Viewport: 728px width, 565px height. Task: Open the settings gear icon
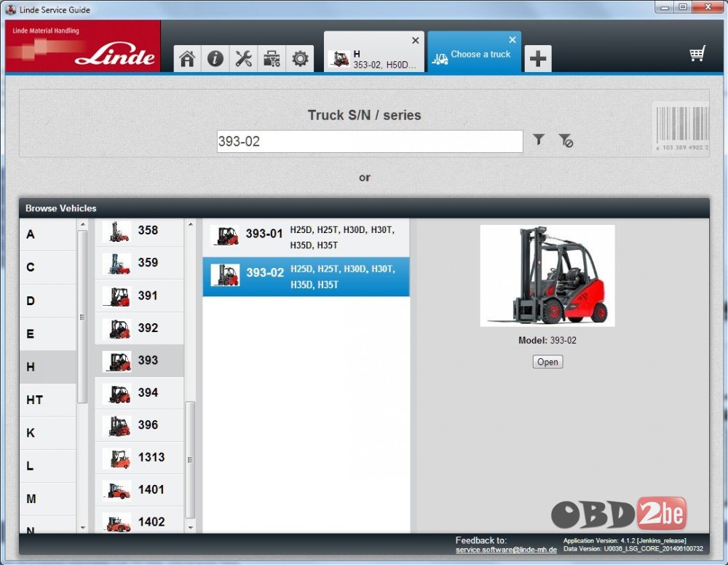click(300, 59)
